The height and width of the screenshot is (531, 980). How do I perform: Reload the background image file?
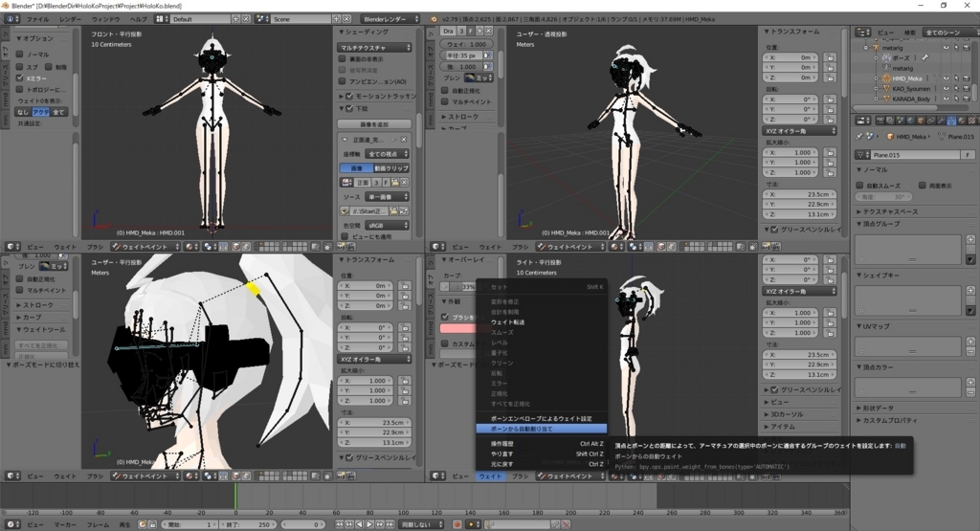point(404,210)
